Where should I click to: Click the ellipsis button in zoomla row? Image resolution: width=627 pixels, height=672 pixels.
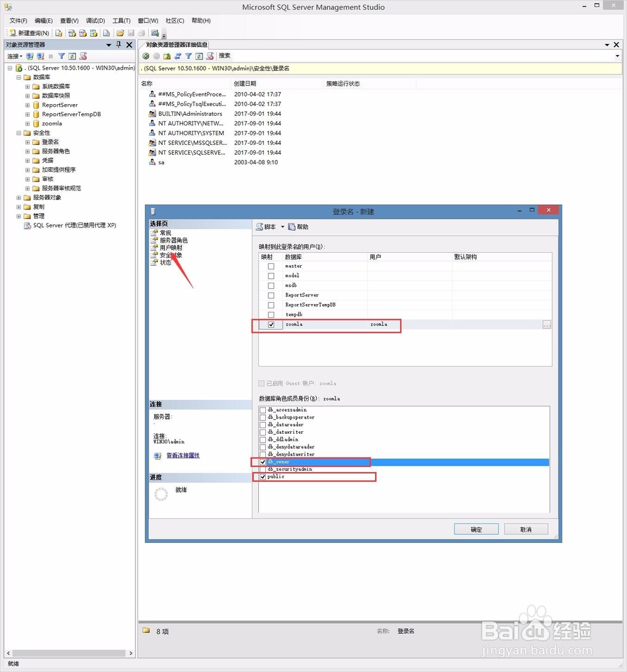547,325
